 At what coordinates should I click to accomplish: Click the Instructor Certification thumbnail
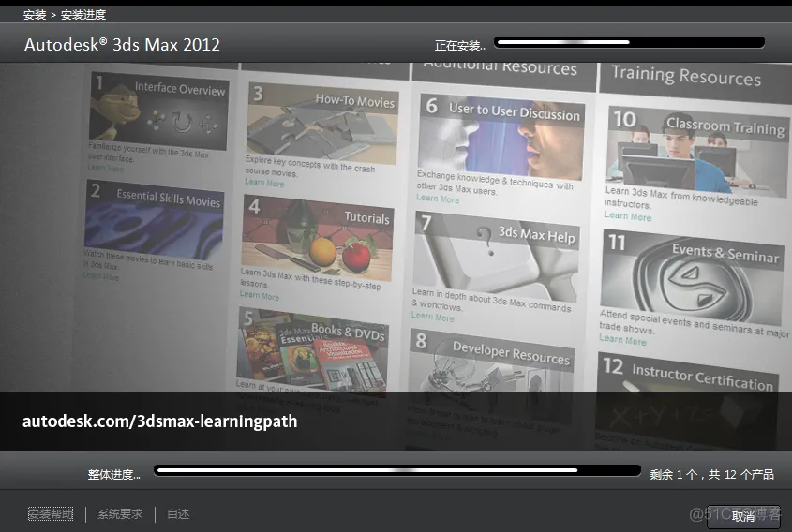click(687, 399)
